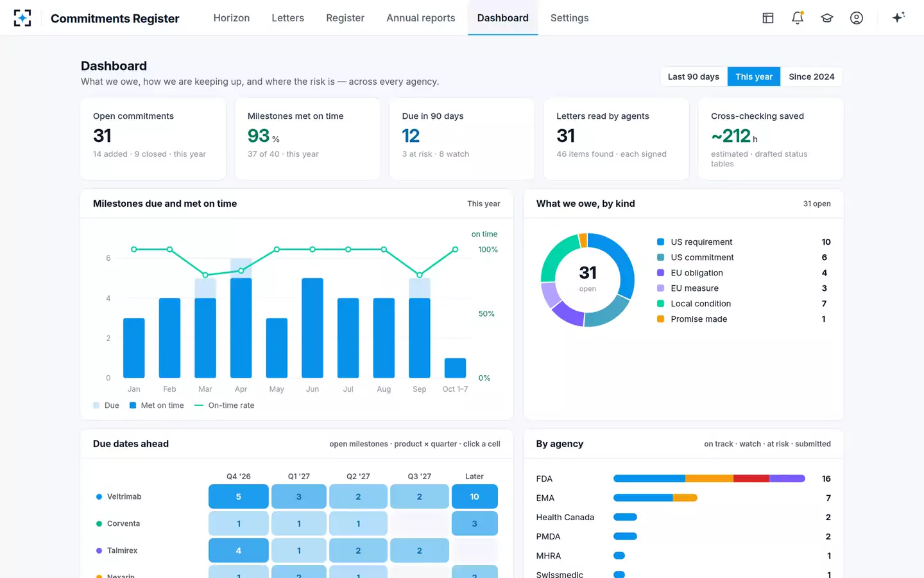Click the US requirement legend swatch

(x=660, y=242)
